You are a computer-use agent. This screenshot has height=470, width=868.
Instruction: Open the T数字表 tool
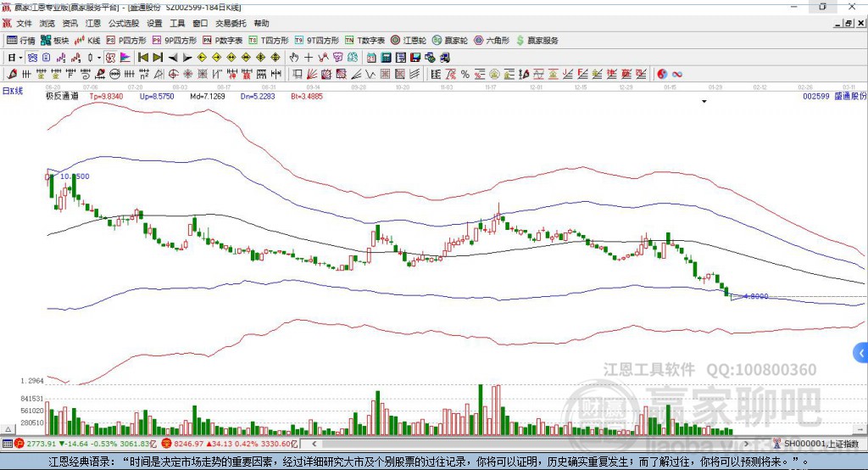pyautogui.click(x=364, y=41)
